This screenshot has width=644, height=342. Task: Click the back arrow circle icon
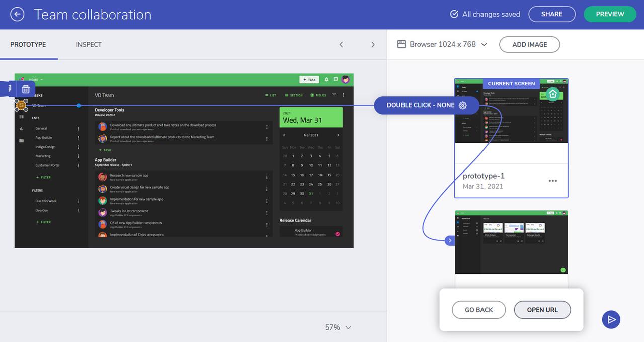pyautogui.click(x=17, y=14)
